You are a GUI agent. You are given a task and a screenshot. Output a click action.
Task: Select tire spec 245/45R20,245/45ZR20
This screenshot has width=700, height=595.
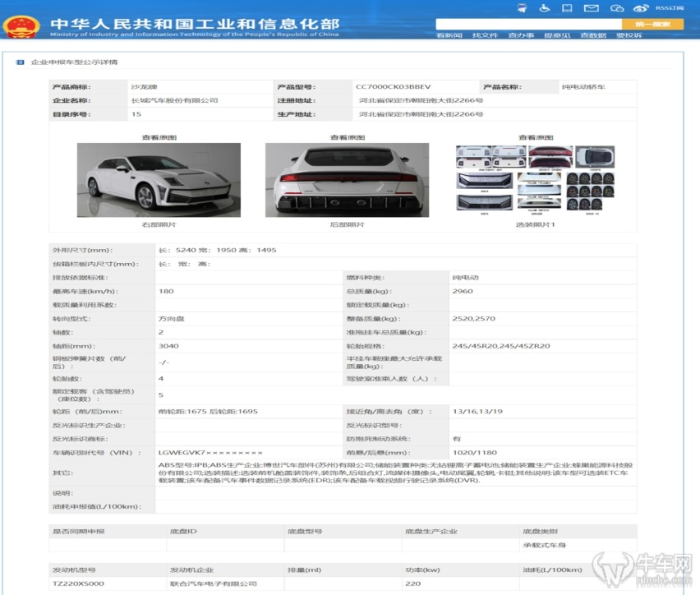501,346
